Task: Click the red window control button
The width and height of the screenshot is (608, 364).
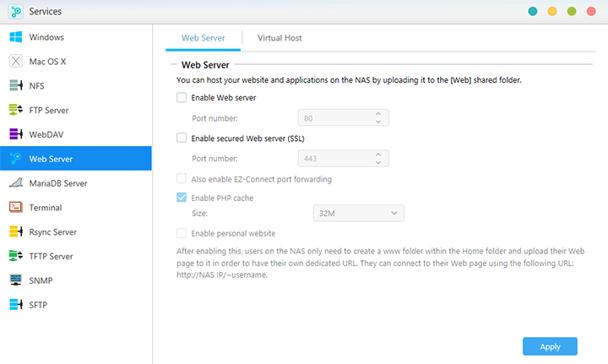Action: 590,12
